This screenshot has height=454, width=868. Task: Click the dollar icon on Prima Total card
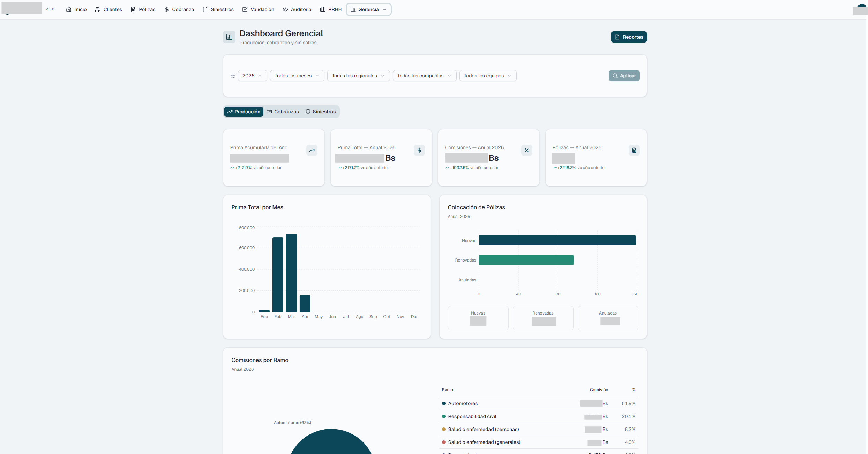[x=419, y=150]
